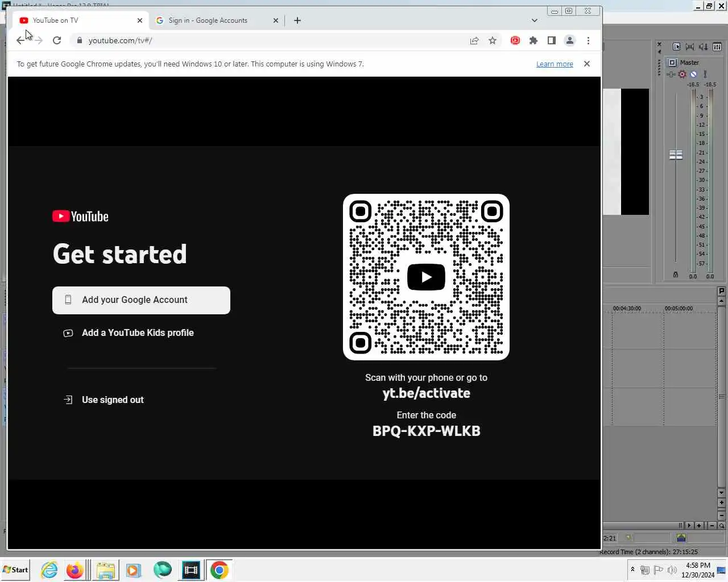Select the Vegas zoom magnifier tool
This screenshot has height=582, width=728.
[722, 526]
